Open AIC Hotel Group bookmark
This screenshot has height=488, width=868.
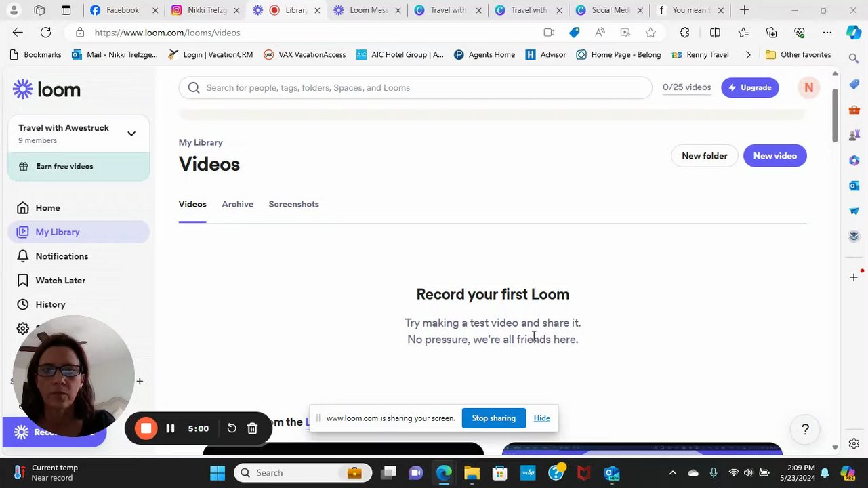(400, 55)
